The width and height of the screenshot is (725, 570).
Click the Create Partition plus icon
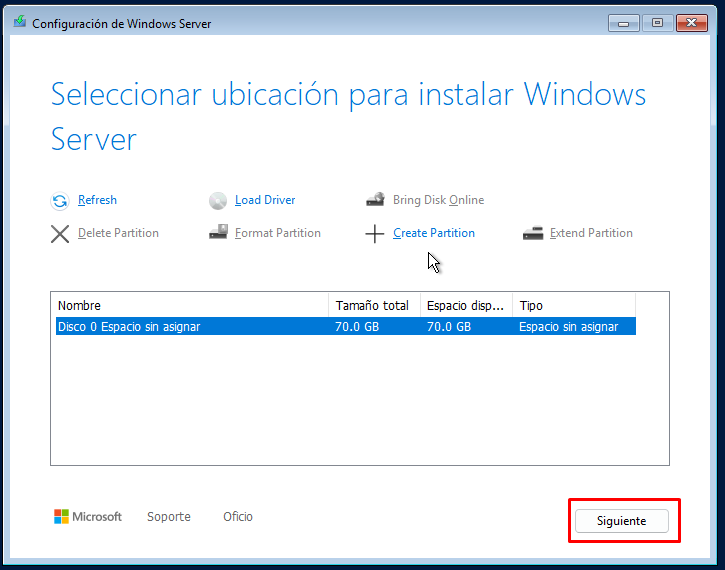375,233
